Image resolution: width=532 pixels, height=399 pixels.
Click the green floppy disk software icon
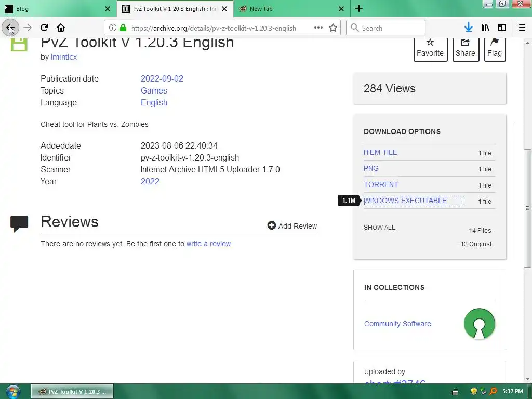click(x=19, y=45)
